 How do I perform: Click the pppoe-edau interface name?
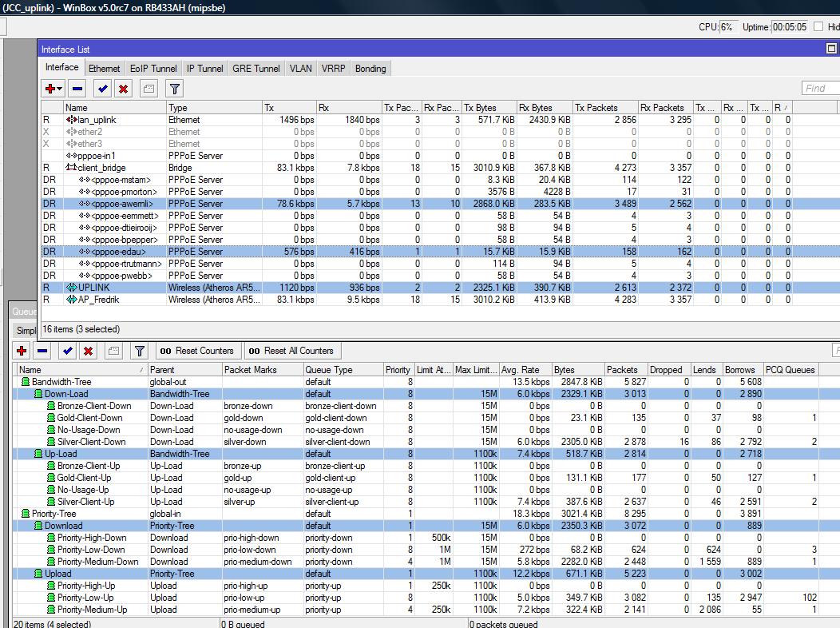click(x=118, y=252)
